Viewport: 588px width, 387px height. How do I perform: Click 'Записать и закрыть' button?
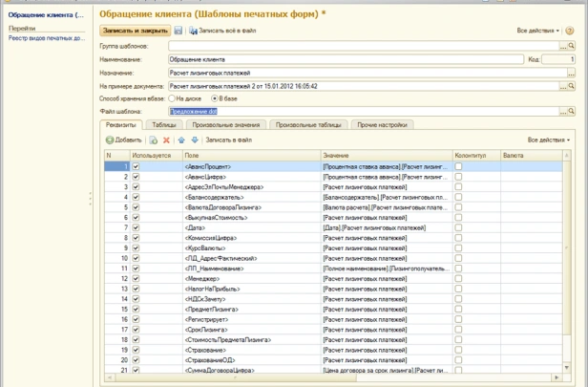pyautogui.click(x=136, y=31)
